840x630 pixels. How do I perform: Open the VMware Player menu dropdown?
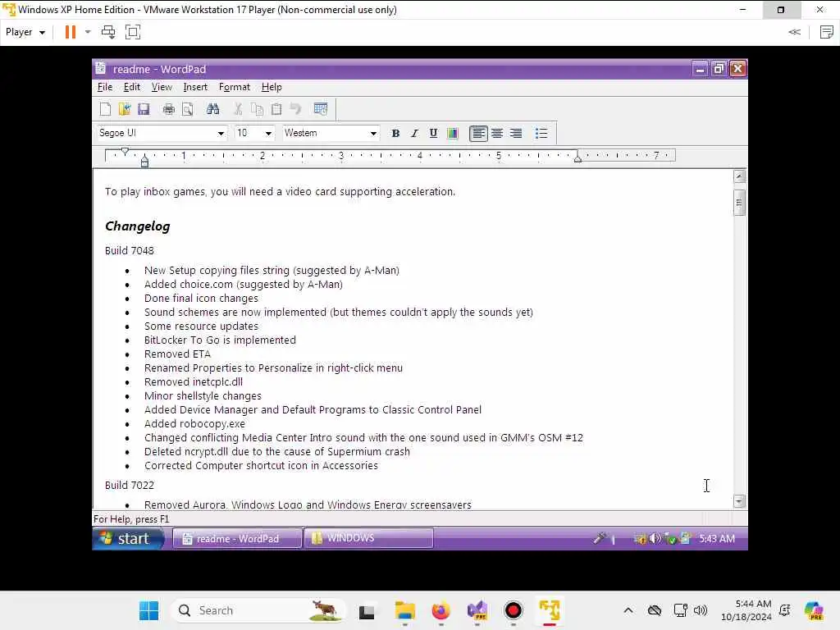(25, 32)
